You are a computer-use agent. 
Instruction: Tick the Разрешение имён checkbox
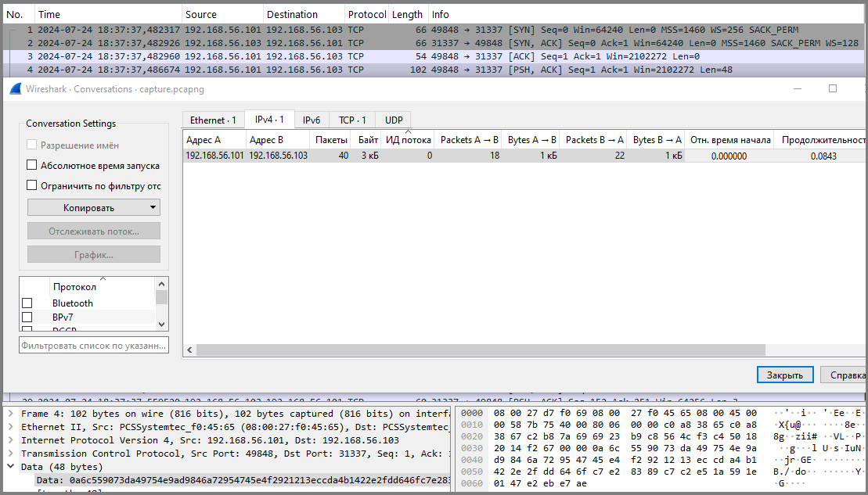pos(31,145)
